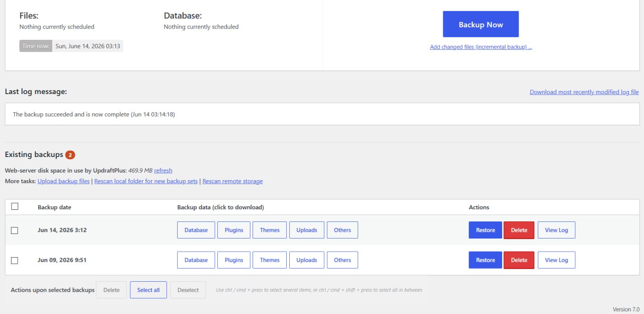Image resolution: width=644 pixels, height=314 pixels.
Task: Rescan local folder for new backup sets
Action: (146, 181)
